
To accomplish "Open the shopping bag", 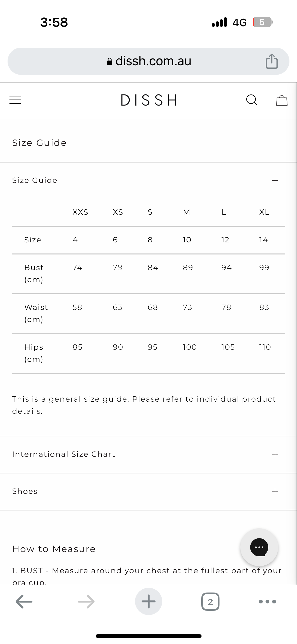I will (282, 100).
